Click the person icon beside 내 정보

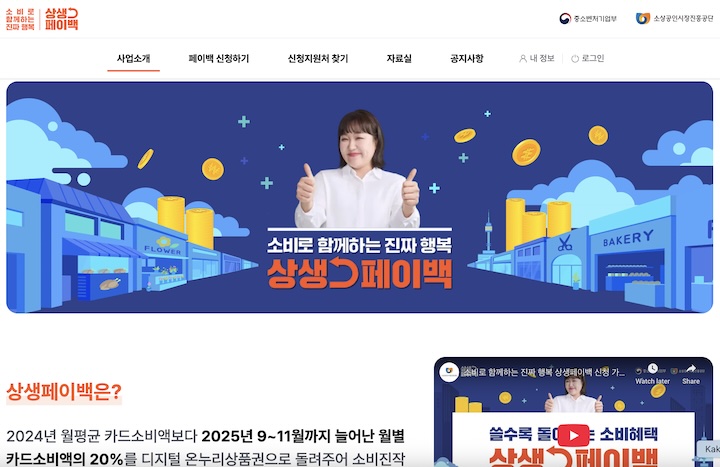point(523,59)
